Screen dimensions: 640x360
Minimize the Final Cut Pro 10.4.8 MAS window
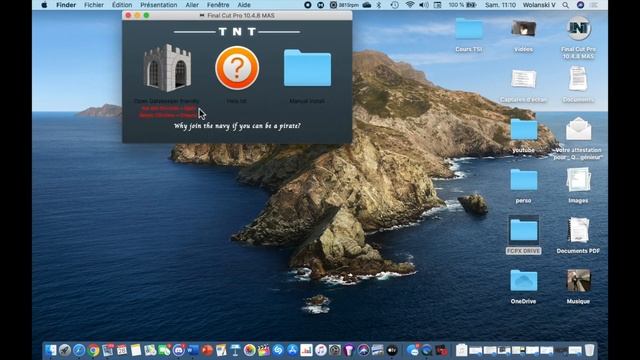[137, 16]
